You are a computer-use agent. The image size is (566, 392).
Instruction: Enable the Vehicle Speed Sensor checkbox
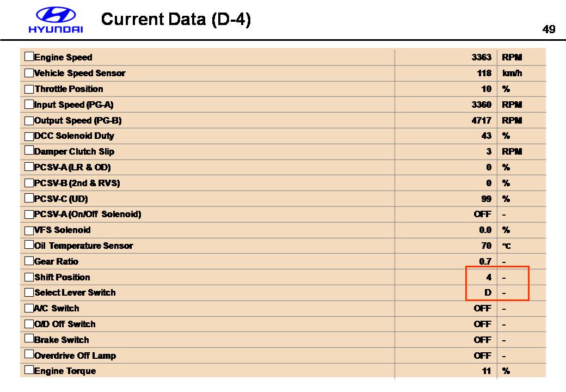(29, 72)
